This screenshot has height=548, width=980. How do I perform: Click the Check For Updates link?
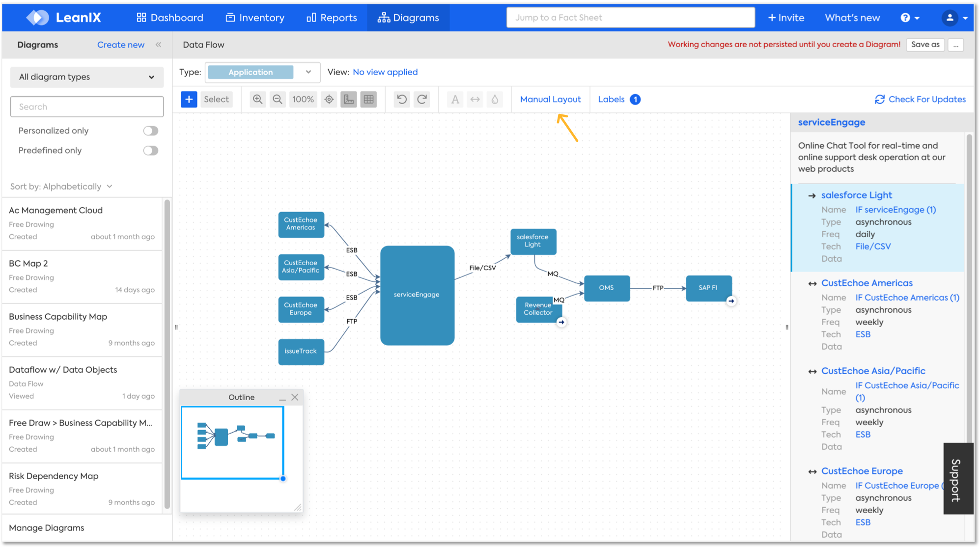(921, 99)
